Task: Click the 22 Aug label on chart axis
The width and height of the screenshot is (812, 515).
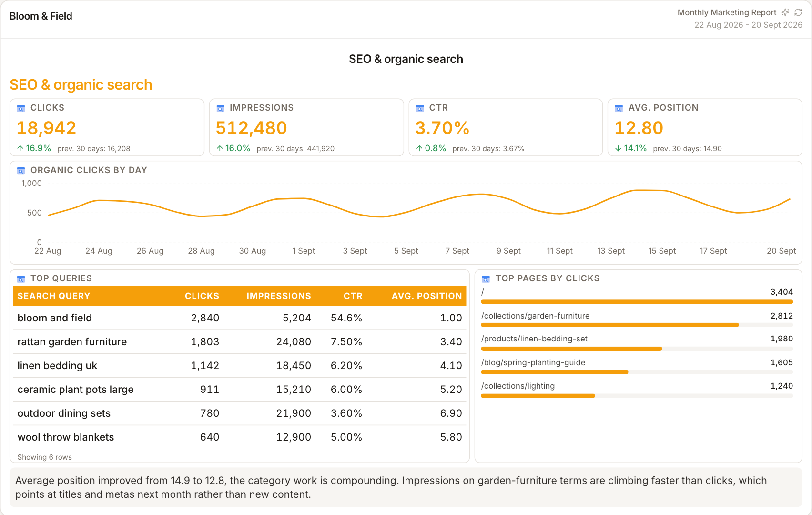Action: (x=48, y=251)
